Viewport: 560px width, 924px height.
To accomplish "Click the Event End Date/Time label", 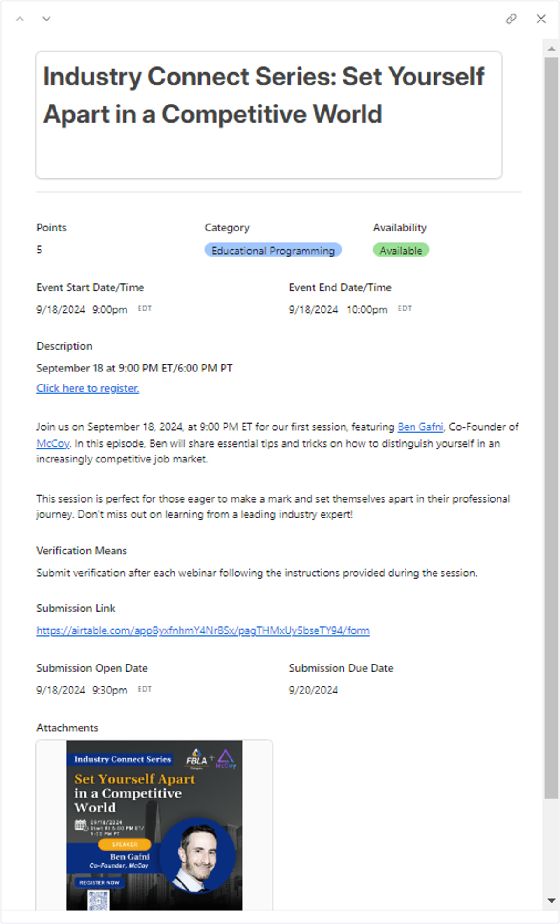I will (x=340, y=287).
